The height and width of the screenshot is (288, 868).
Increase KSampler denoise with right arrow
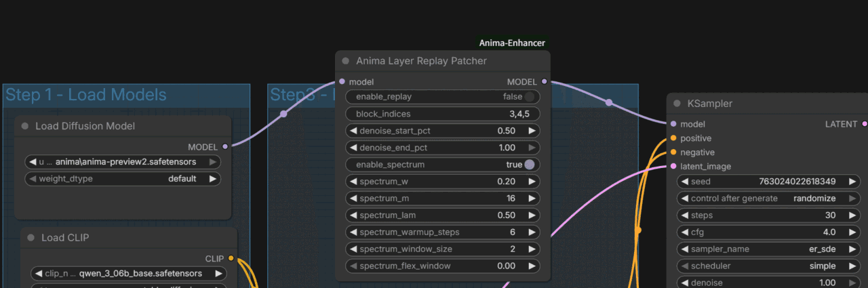[x=851, y=283]
